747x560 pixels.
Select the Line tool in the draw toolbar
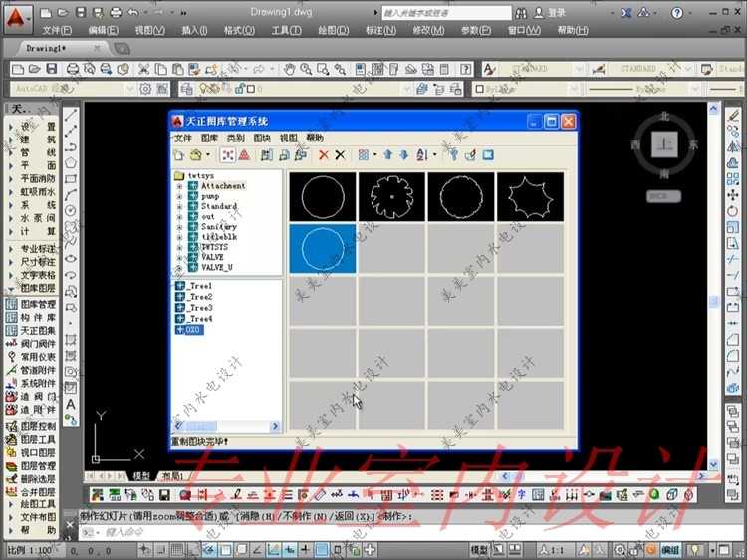point(71,115)
